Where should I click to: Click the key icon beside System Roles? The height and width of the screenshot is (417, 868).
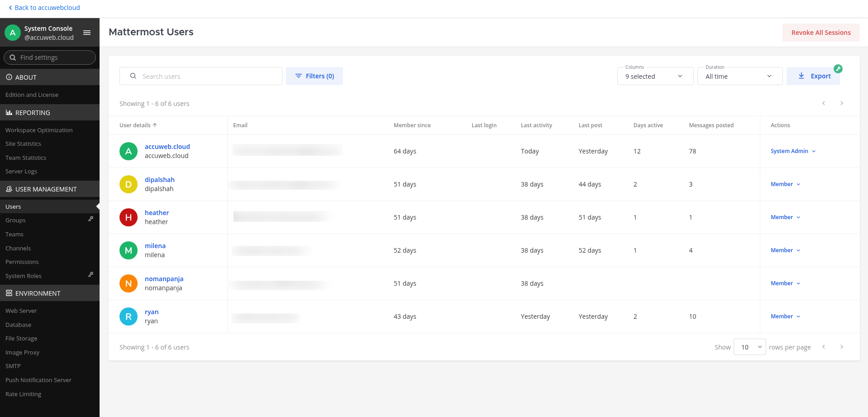pyautogui.click(x=91, y=274)
